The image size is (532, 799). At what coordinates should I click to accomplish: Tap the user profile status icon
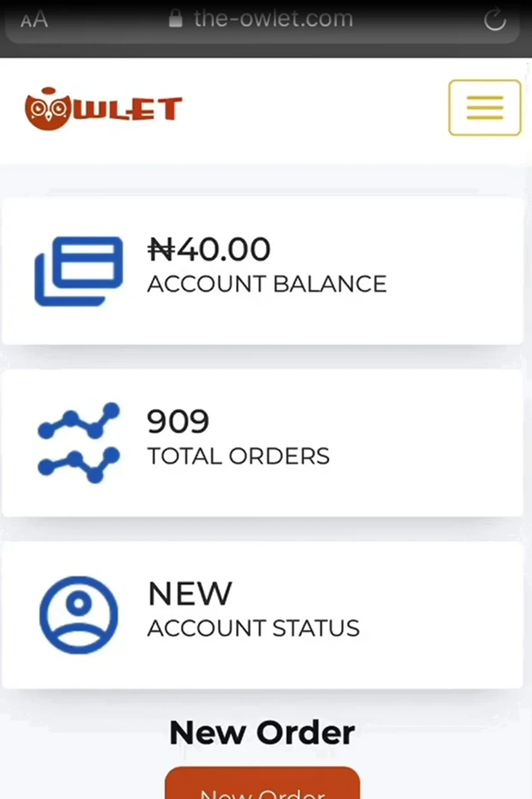[79, 614]
